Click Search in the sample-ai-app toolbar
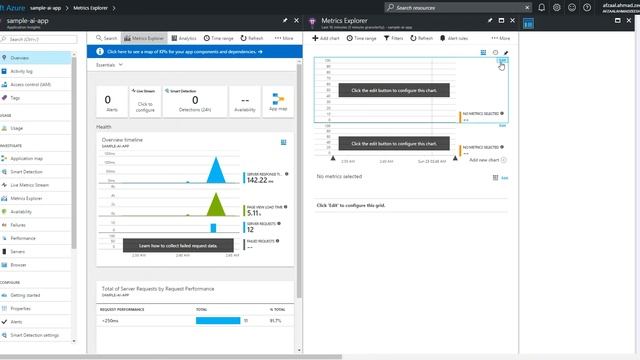640x360 pixels. pyautogui.click(x=107, y=38)
